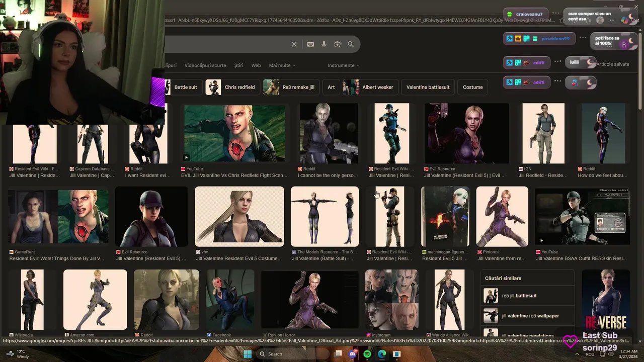Click the thumbnail icon beside re5 jill battlesuit
The width and height of the screenshot is (644, 362).
[491, 296]
